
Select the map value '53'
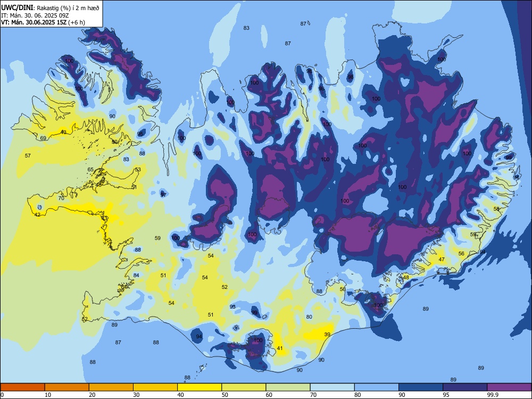[x=138, y=170]
